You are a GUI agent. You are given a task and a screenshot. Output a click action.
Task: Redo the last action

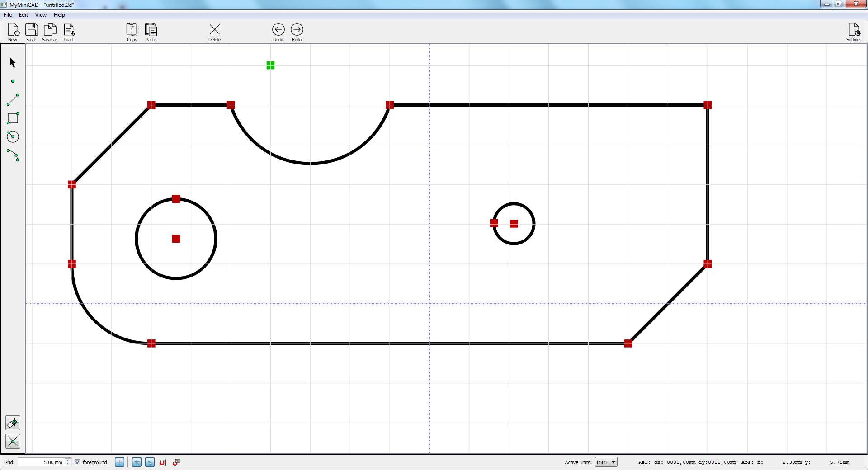[x=297, y=32]
